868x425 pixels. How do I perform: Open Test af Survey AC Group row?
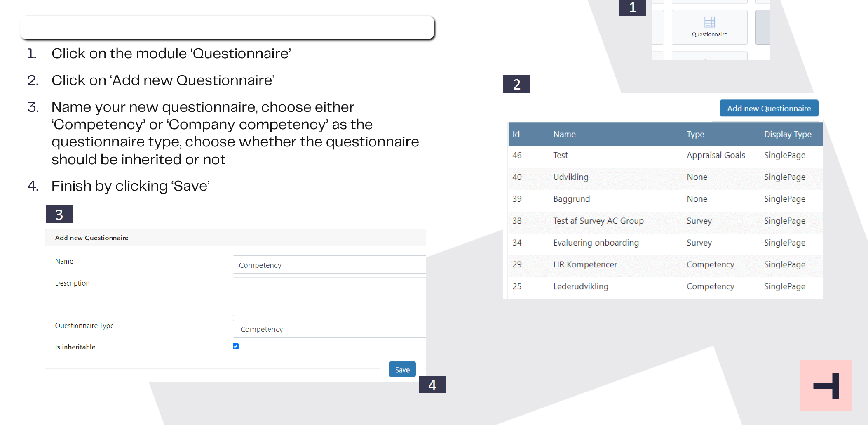click(x=666, y=221)
